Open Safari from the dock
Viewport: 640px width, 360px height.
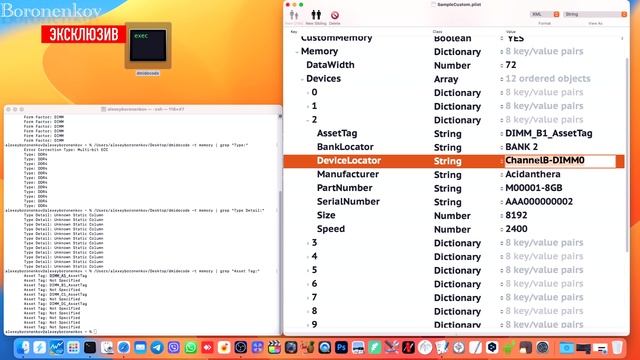pos(123,348)
